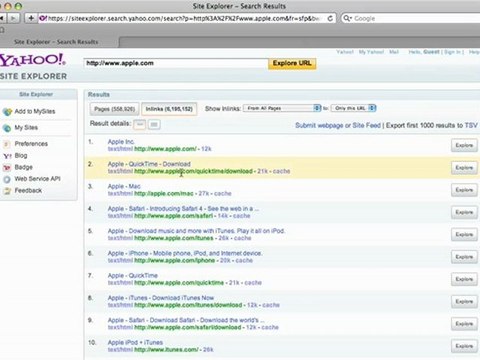Image resolution: width=480 pixels, height=360 pixels.
Task: Open Apple - Safari - Download Safari link
Action: pyautogui.click(x=186, y=320)
